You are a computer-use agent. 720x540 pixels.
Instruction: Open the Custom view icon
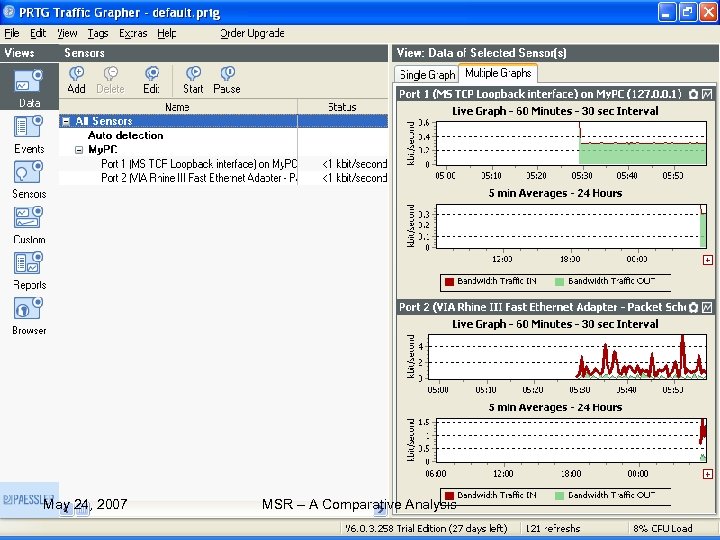click(x=28, y=217)
